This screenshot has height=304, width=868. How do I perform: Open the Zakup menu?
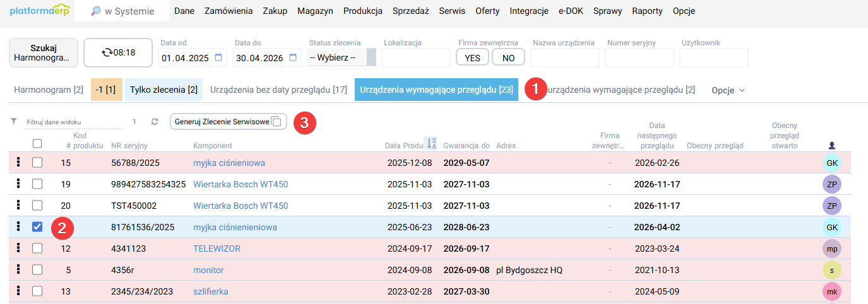[275, 11]
